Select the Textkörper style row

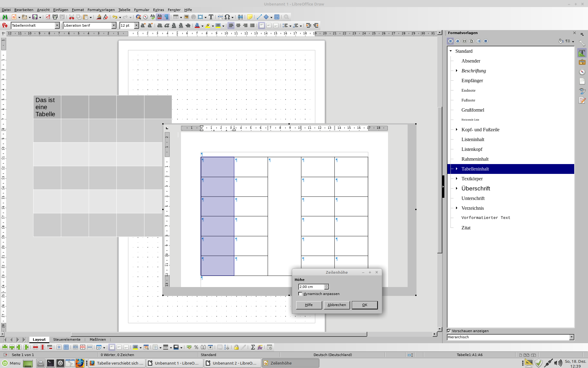coord(511,179)
